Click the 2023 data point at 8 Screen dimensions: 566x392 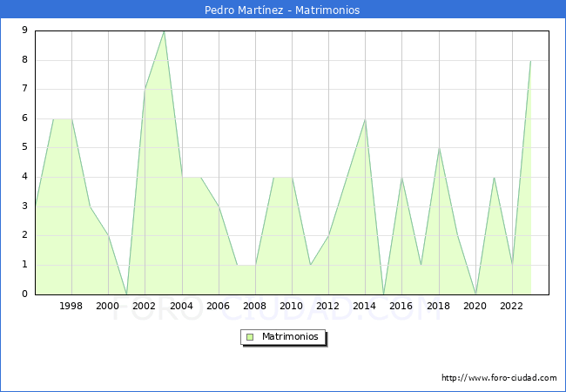click(530, 61)
